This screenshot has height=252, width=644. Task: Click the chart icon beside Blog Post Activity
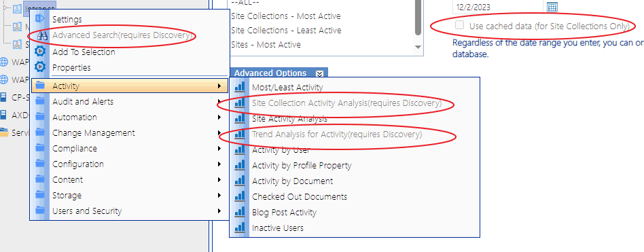pyautogui.click(x=239, y=212)
